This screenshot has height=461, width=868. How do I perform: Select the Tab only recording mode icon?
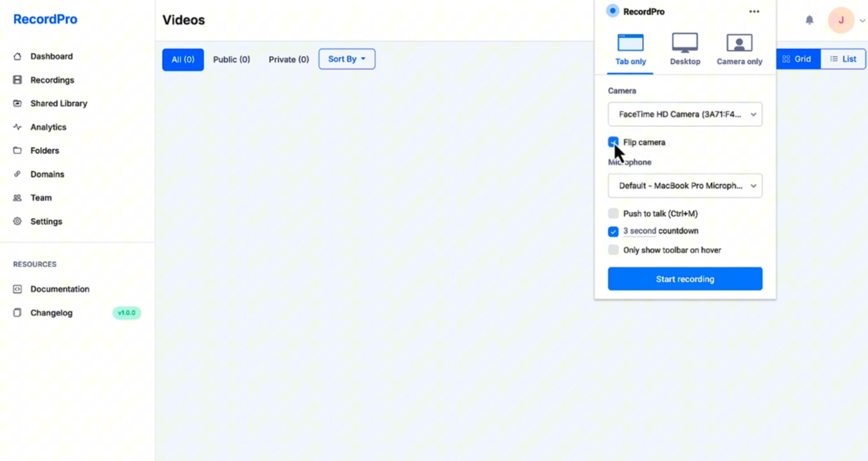pos(630,42)
